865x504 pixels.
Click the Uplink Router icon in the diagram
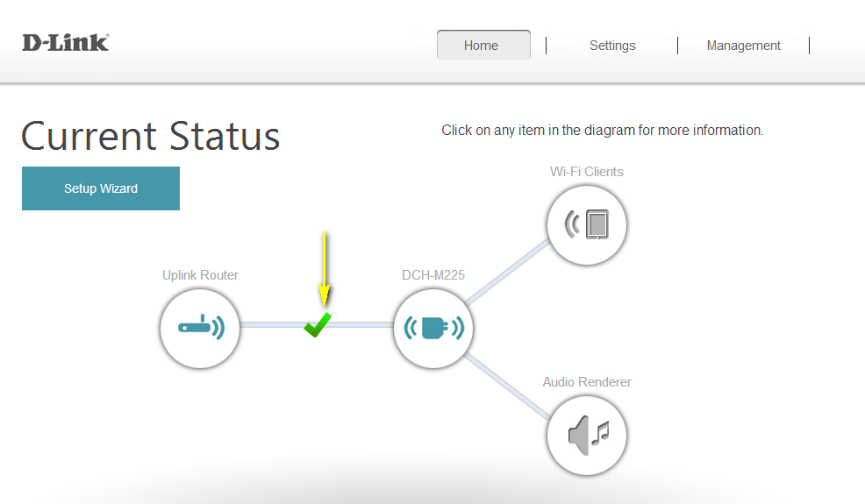pyautogui.click(x=200, y=329)
